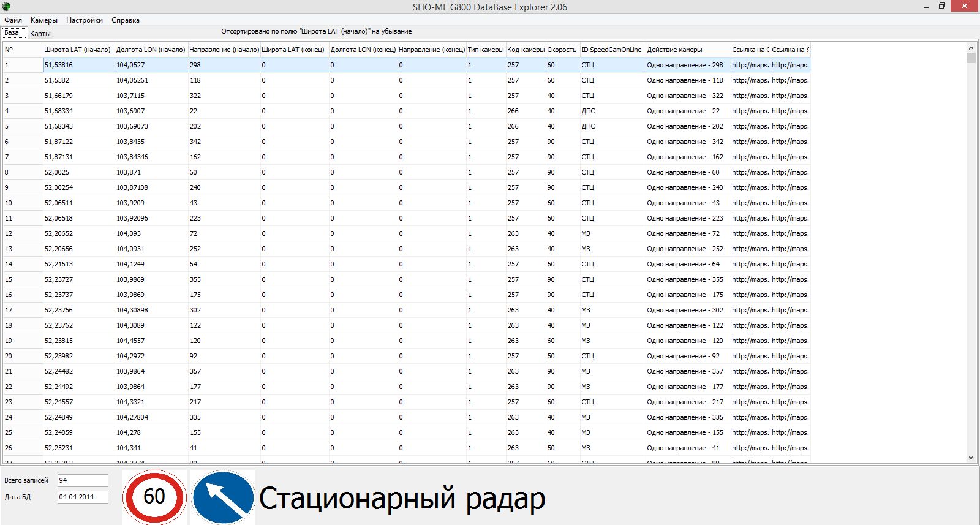Select latitude cell 51,87122
The width and height of the screenshot is (980, 525).
point(79,142)
